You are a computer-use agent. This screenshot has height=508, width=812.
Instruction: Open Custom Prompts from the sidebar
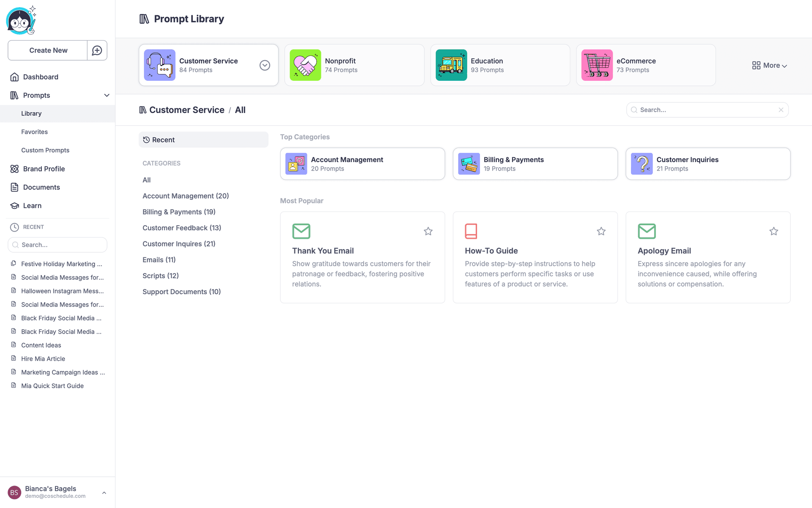45,150
